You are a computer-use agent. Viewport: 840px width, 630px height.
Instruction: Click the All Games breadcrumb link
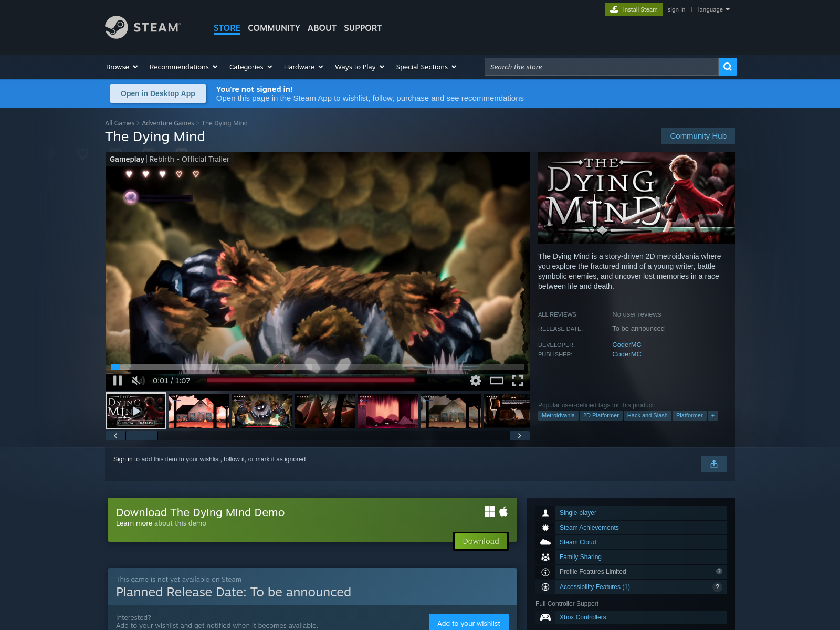click(x=120, y=123)
